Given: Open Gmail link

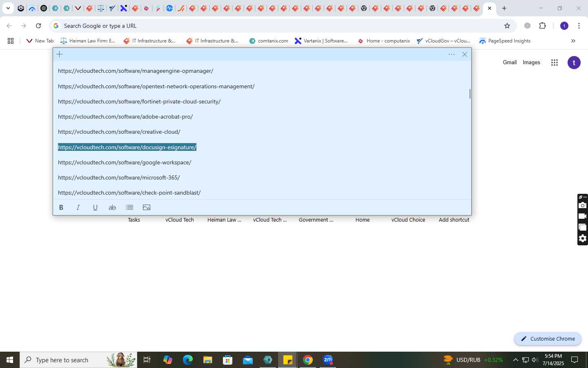Looking at the screenshot, I should tap(510, 63).
